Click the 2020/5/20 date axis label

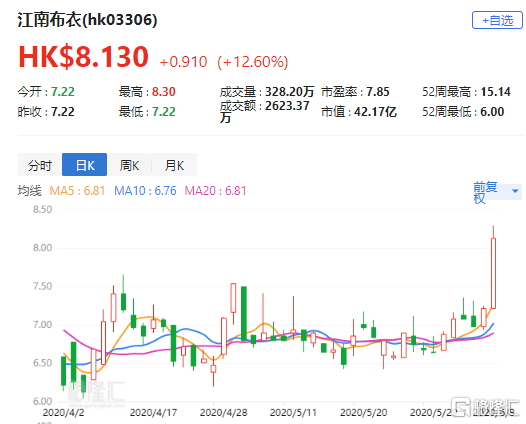pos(364,413)
